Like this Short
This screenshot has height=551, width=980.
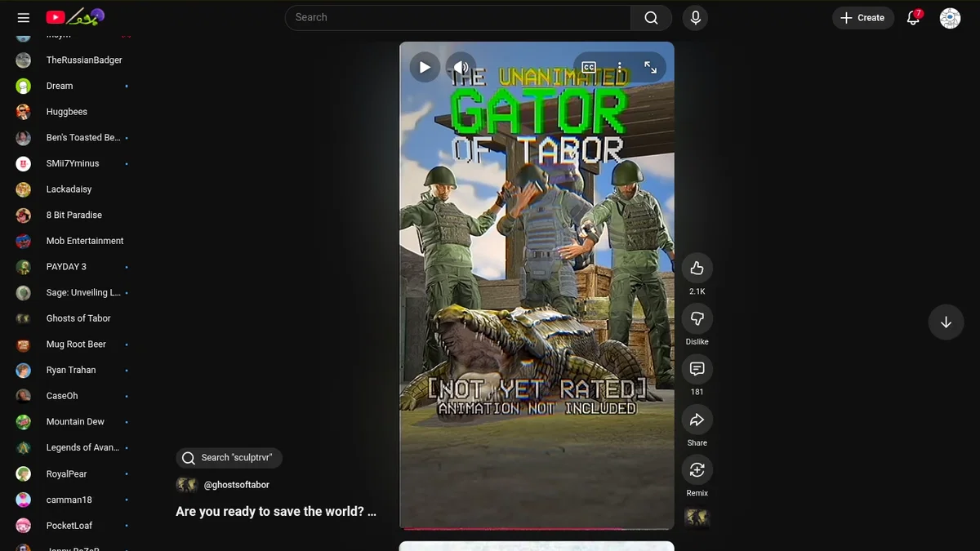(x=697, y=268)
